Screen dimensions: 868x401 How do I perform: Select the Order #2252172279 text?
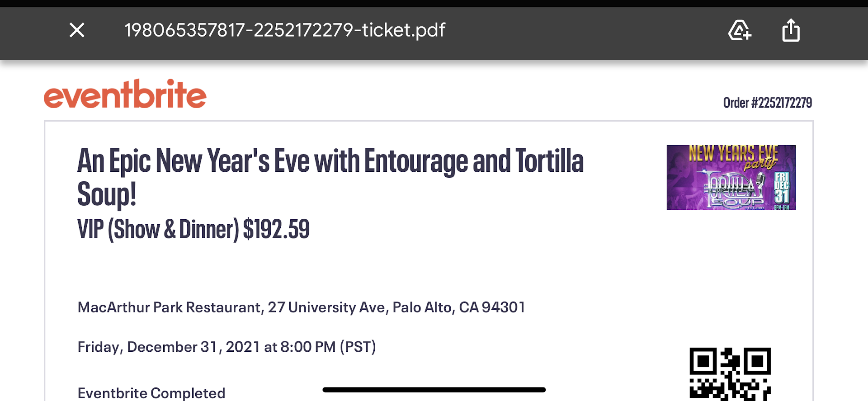(767, 103)
